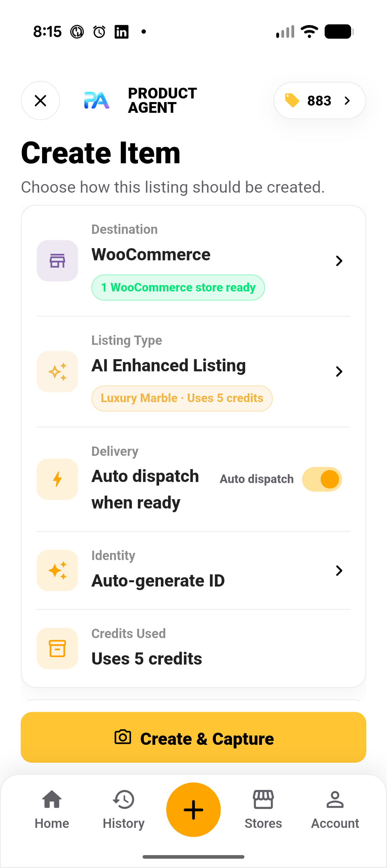This screenshot has height=868, width=387.
Task: Tap the 'Credits Used' label
Action: [129, 633]
